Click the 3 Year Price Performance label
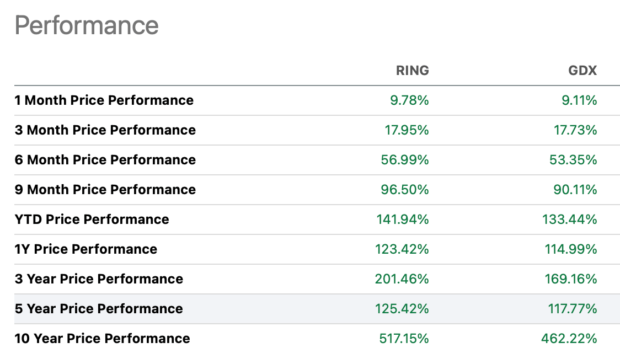Viewport: 620px width, 364px height. tap(99, 279)
